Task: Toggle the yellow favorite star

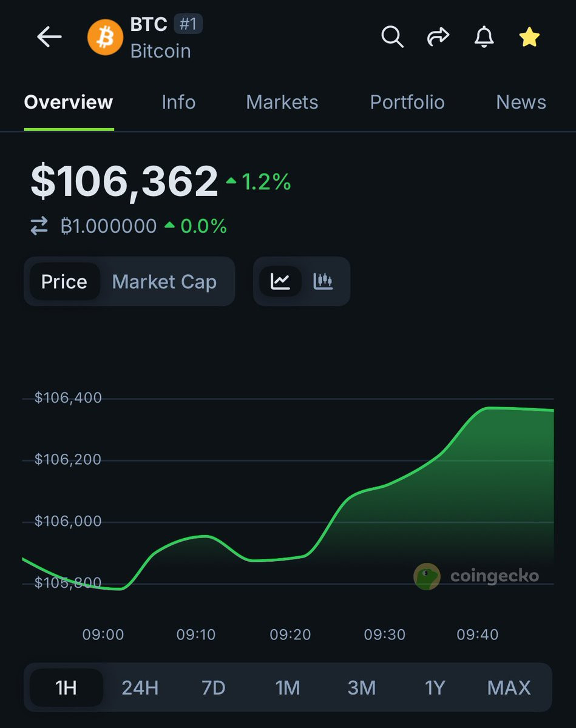Action: 529,37
